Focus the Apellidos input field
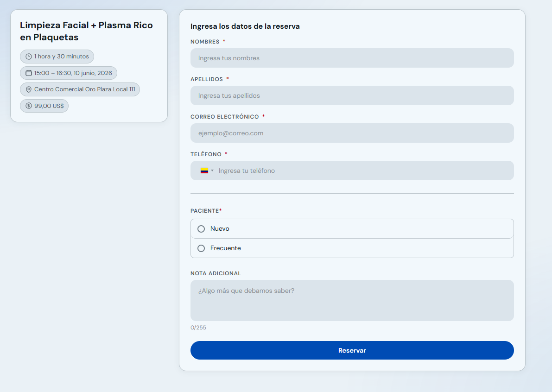 pos(352,95)
